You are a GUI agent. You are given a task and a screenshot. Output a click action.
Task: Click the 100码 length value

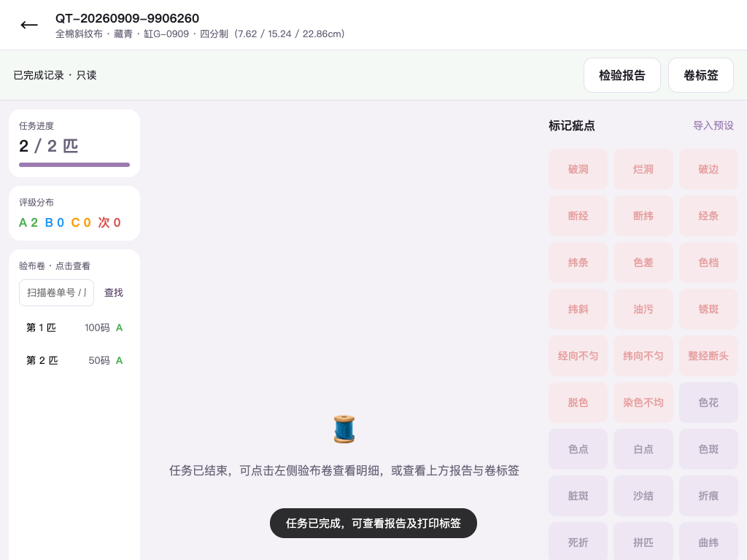[97, 327]
